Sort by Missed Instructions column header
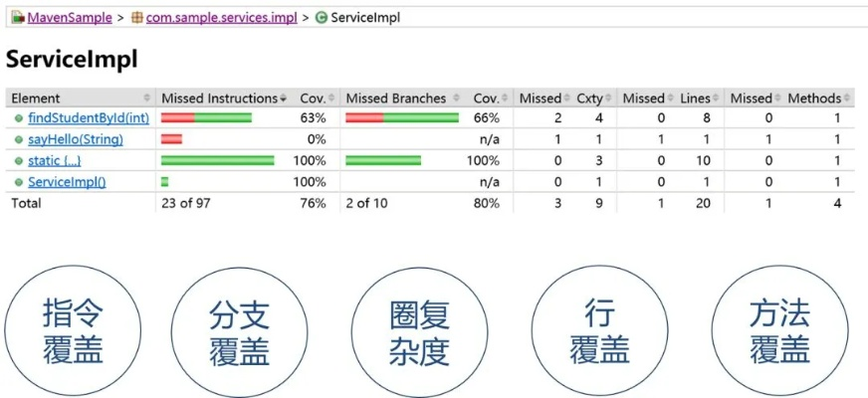 [x=219, y=98]
